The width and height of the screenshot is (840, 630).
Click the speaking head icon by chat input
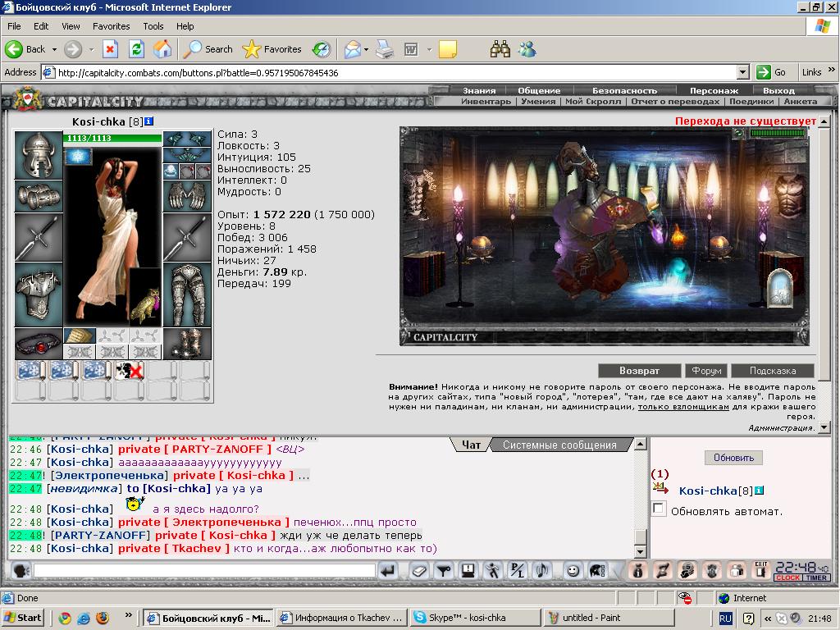[x=21, y=571]
